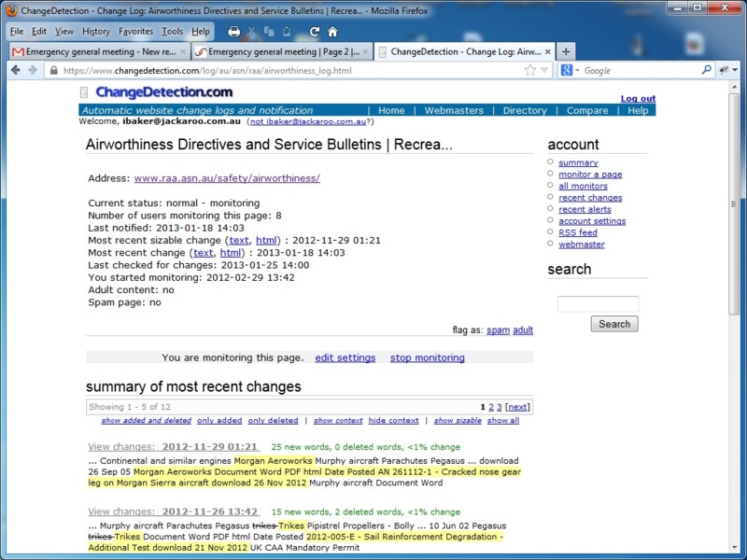747x560 pixels.
Task: Click the Log out link
Action: [638, 98]
